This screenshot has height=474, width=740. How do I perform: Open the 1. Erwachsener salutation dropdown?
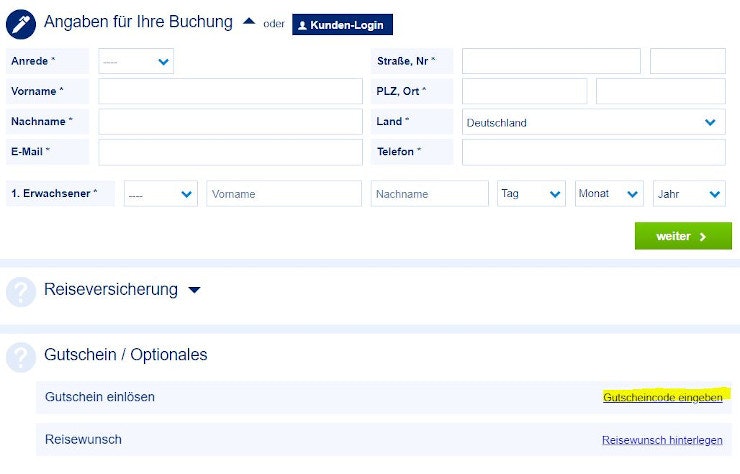(160, 194)
